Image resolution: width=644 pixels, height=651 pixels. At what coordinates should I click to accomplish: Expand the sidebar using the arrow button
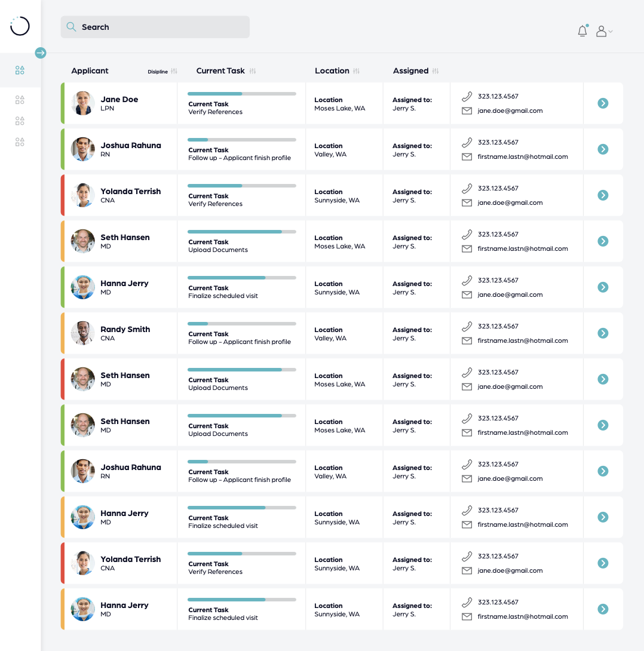41,53
